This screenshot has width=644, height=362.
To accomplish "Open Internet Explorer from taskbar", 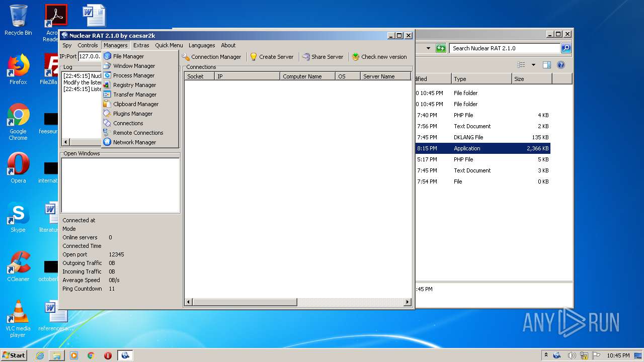I will [x=40, y=355].
